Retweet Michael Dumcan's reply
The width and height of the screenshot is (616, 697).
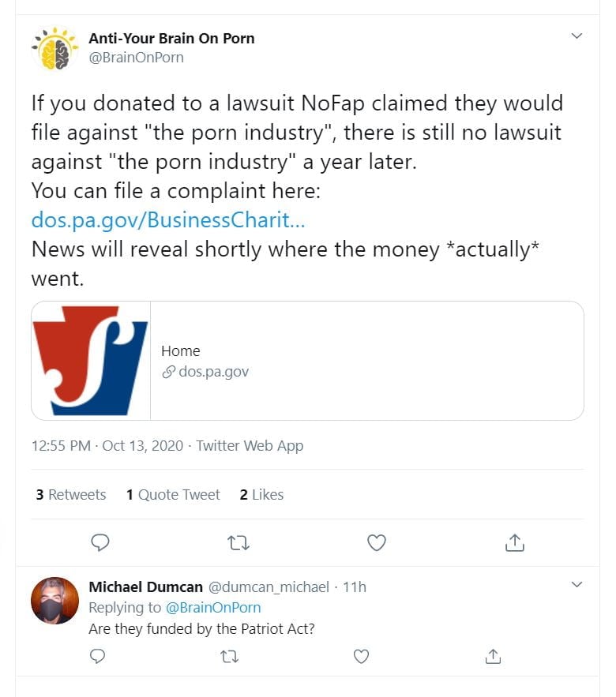pos(231,656)
